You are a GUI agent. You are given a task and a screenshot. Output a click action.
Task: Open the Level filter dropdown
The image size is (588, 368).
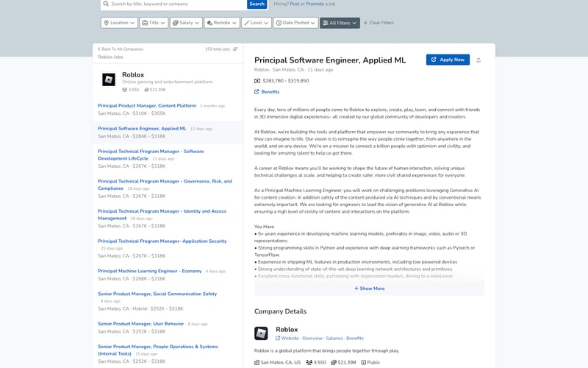[x=257, y=23]
